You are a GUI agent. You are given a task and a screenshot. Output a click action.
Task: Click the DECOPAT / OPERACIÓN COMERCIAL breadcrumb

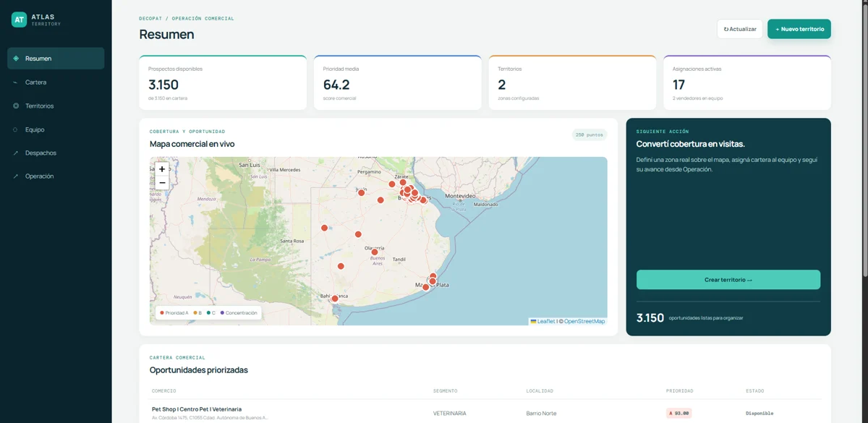[187, 19]
